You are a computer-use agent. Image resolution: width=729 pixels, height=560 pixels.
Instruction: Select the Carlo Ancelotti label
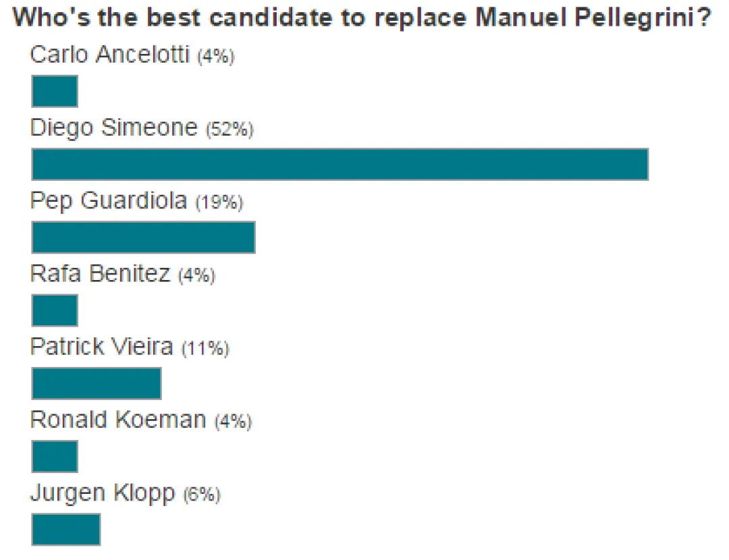tap(110, 55)
